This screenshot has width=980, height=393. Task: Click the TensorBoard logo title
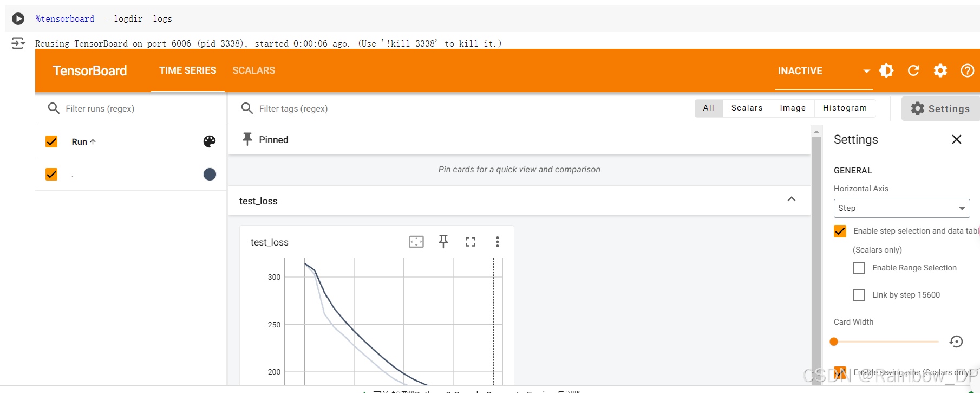click(x=90, y=71)
